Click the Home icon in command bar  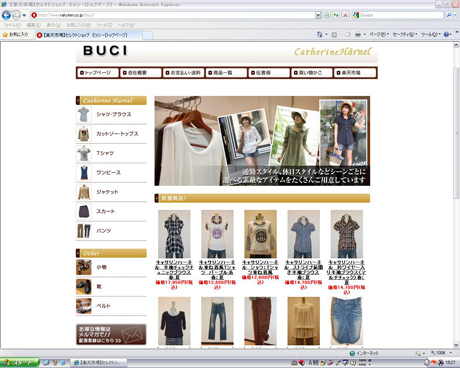click(x=320, y=34)
